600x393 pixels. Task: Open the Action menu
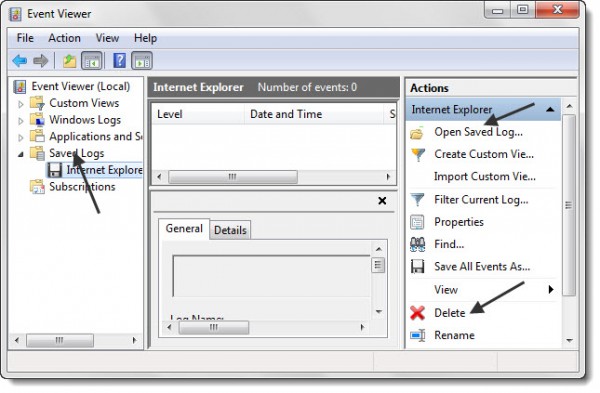point(64,38)
